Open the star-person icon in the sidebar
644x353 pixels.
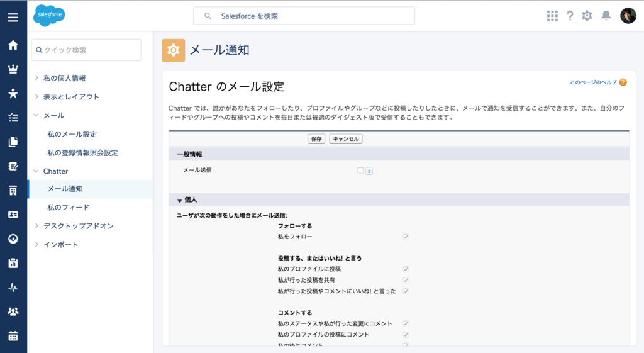[x=13, y=93]
